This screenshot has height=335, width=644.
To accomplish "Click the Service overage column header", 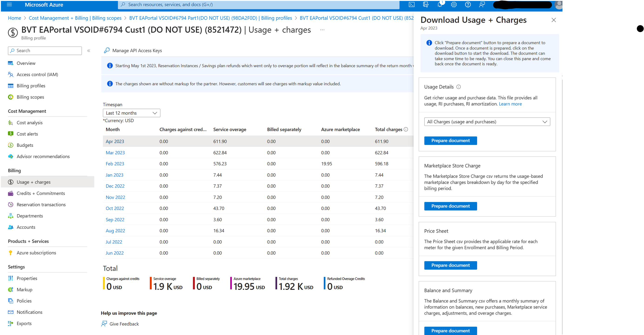I will 230,129.
